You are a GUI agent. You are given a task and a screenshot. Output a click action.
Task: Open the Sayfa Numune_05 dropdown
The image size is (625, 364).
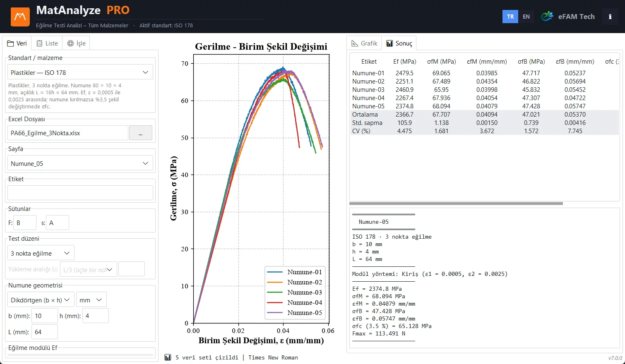80,163
